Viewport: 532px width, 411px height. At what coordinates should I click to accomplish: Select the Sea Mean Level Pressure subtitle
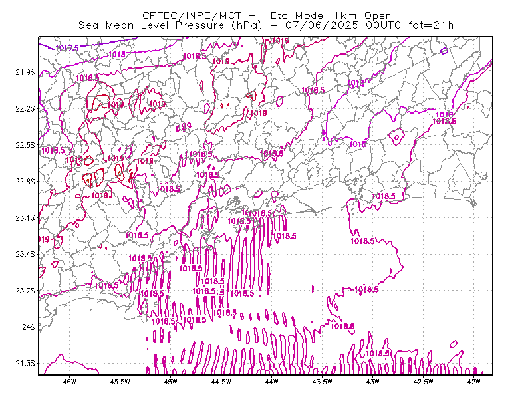coord(265,25)
